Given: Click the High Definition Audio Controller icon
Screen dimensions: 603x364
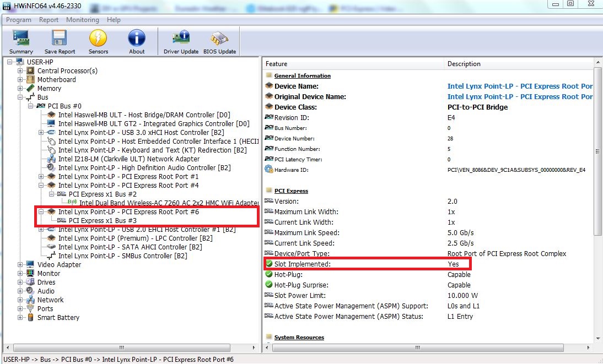Looking at the screenshot, I should pyautogui.click(x=51, y=167).
